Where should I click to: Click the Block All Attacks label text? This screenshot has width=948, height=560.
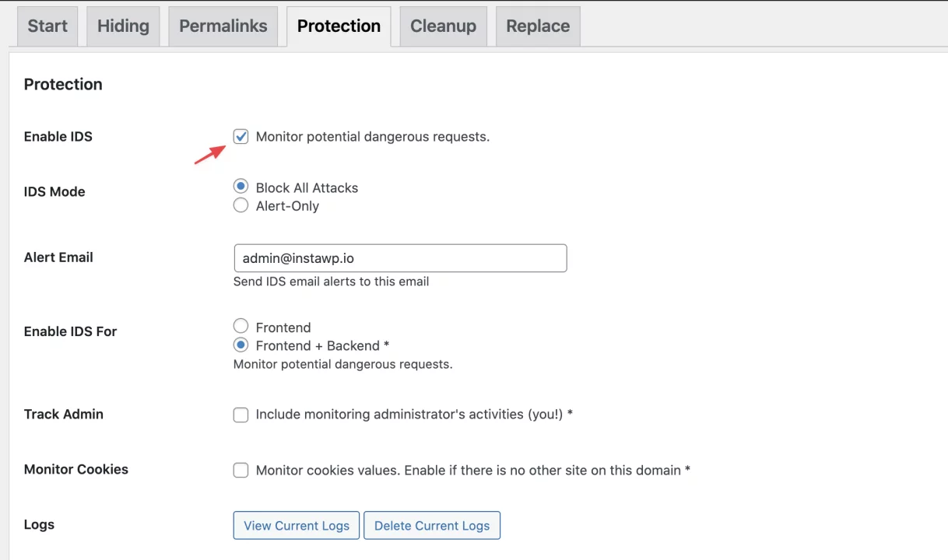pyautogui.click(x=307, y=187)
